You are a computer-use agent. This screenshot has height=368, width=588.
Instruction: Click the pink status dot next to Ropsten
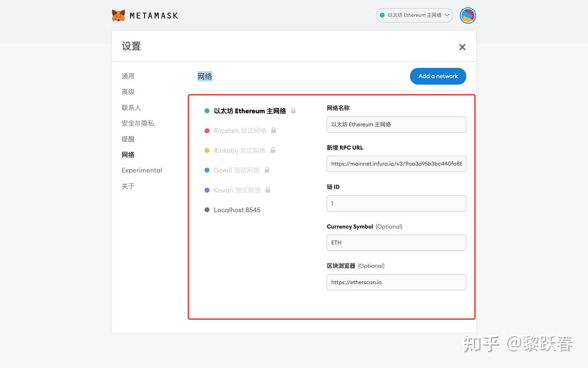[207, 130]
